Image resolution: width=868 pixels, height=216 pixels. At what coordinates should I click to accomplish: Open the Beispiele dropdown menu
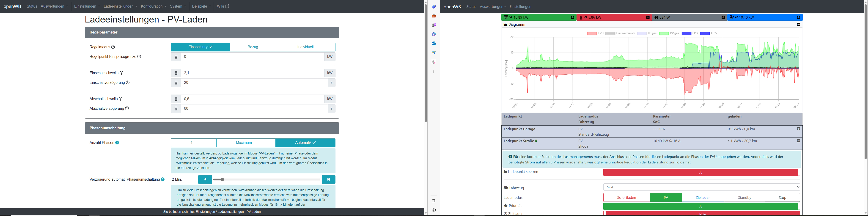[201, 6]
